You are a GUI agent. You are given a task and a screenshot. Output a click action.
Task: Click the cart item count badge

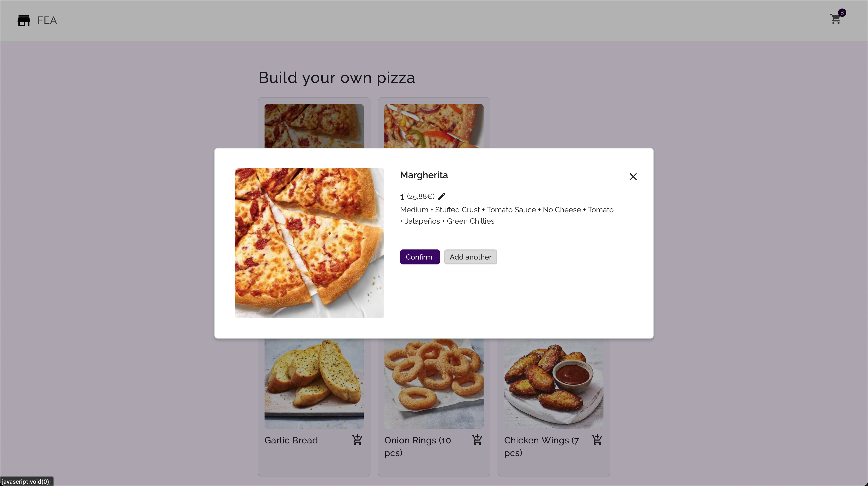tap(842, 13)
